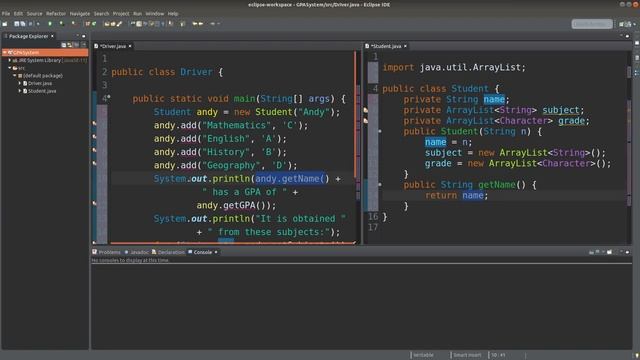
Task: Open the Refactor menu
Action: pos(56,13)
